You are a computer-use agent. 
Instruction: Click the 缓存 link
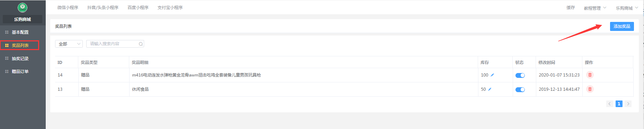pyautogui.click(x=571, y=8)
